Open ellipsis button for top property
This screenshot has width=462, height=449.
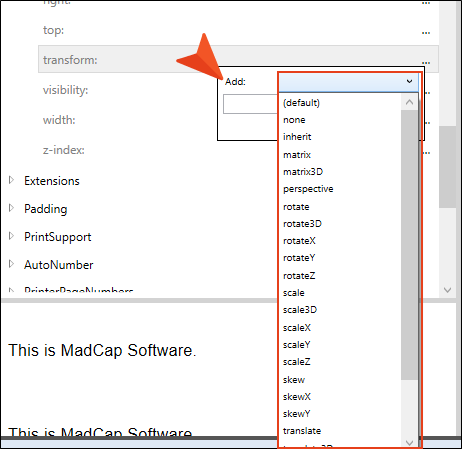[426, 32]
